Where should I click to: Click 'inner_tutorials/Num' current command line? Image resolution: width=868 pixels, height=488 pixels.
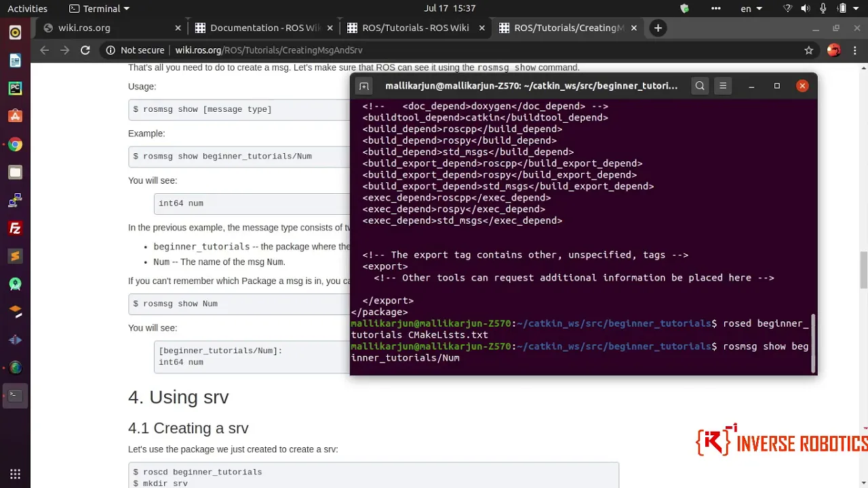point(405,358)
